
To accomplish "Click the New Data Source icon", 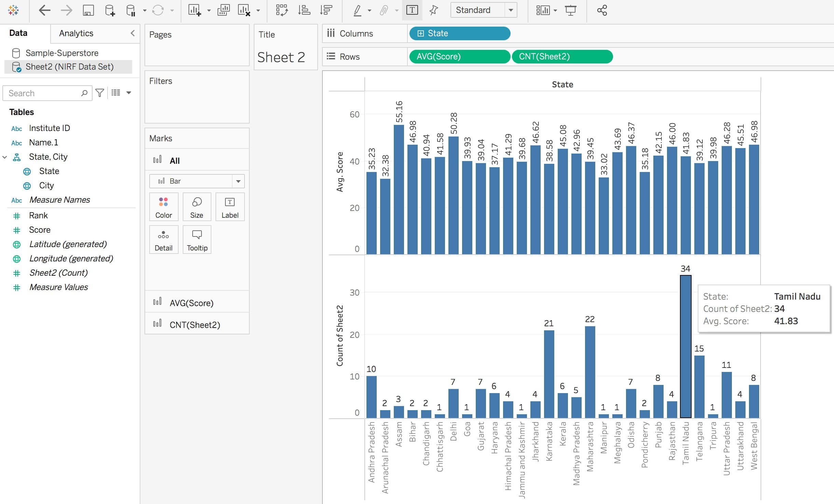I will click(110, 10).
